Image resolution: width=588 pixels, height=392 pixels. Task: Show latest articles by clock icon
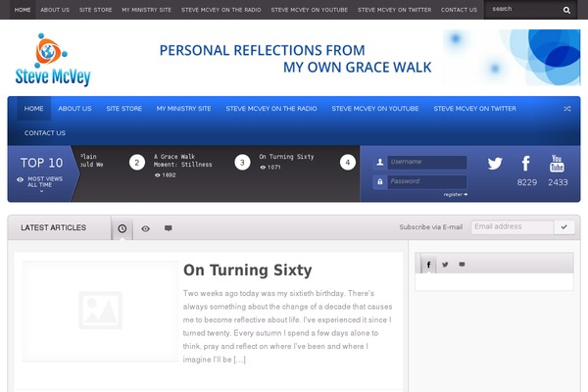(122, 228)
